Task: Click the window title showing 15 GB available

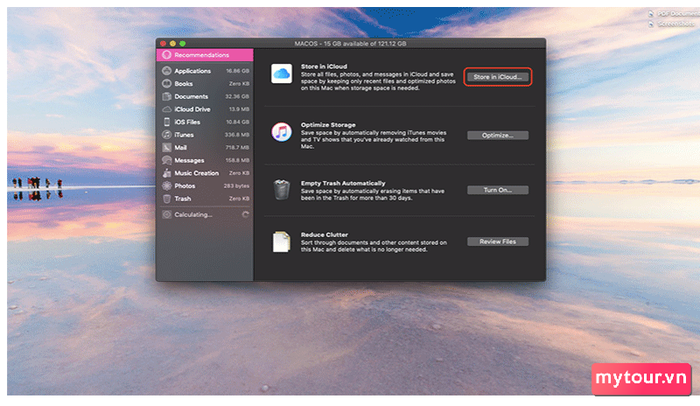Action: (x=350, y=43)
